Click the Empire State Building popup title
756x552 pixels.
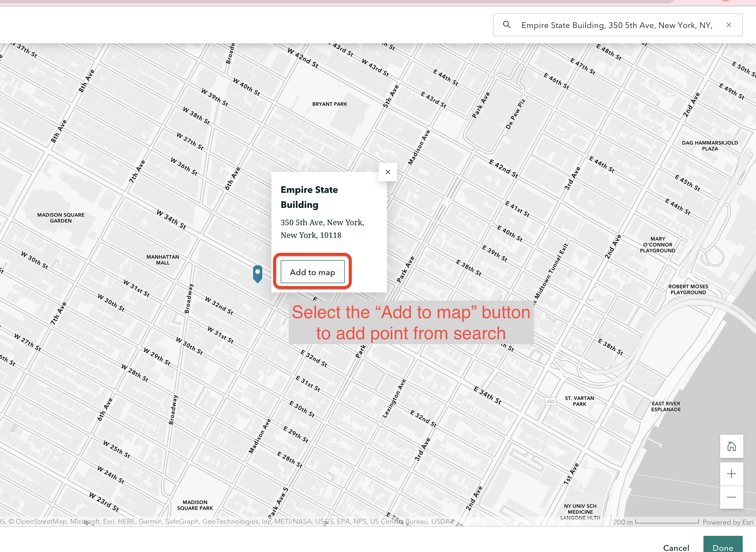pyautogui.click(x=309, y=197)
